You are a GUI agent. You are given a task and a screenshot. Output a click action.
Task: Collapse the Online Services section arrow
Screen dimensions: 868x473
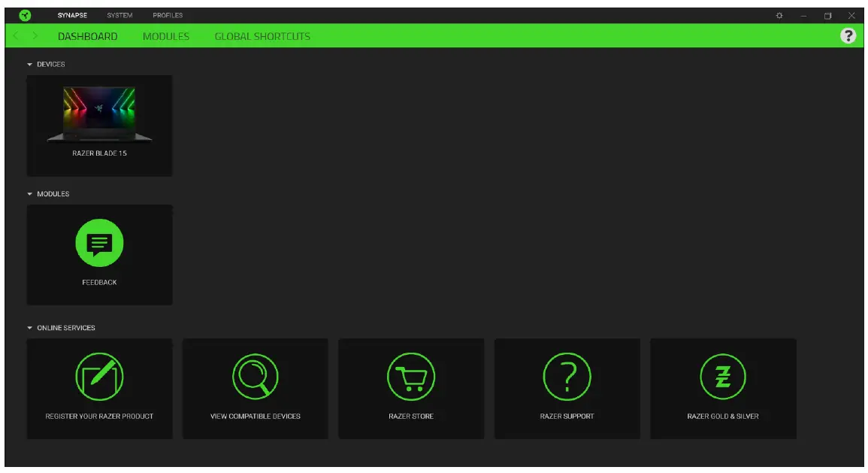(30, 328)
